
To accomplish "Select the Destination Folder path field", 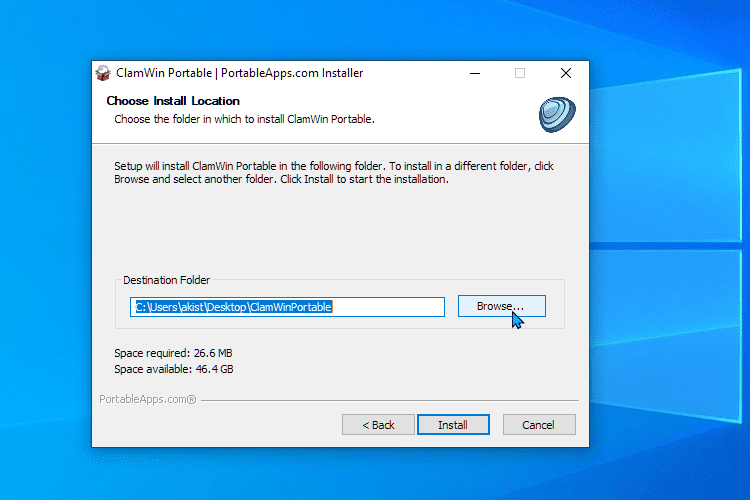I will click(x=287, y=307).
